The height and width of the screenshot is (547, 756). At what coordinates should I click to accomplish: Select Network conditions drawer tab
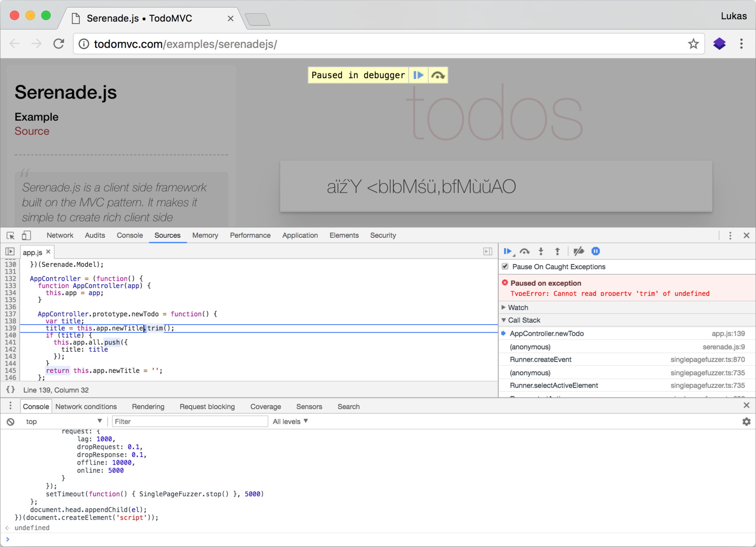click(86, 406)
